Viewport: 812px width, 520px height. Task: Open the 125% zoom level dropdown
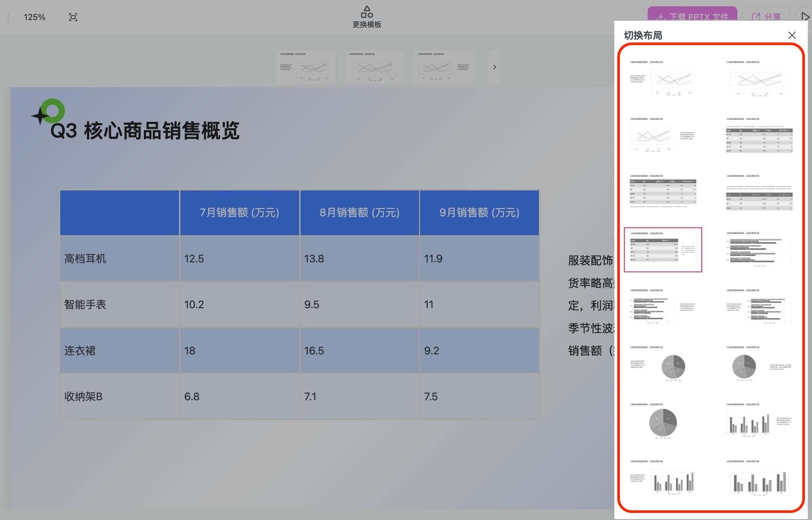point(35,17)
